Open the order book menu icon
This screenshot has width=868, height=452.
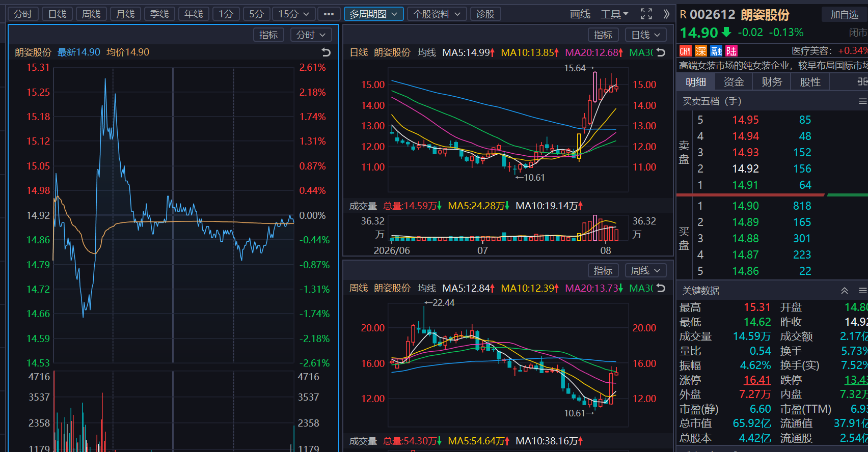[862, 101]
